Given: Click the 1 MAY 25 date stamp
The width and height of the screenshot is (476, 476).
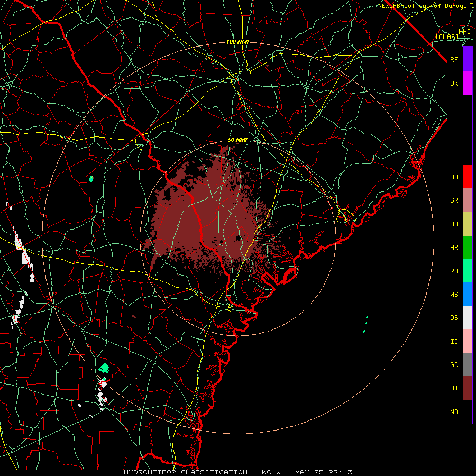Looking at the screenshot, I should [x=305, y=472].
